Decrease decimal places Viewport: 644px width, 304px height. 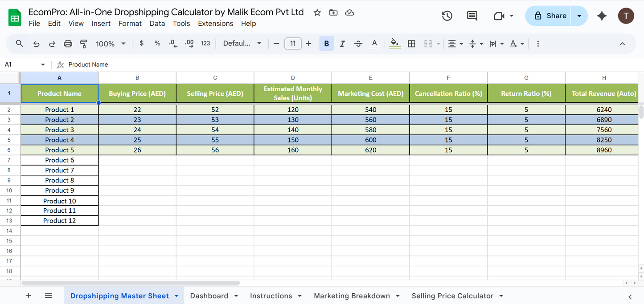(x=173, y=44)
